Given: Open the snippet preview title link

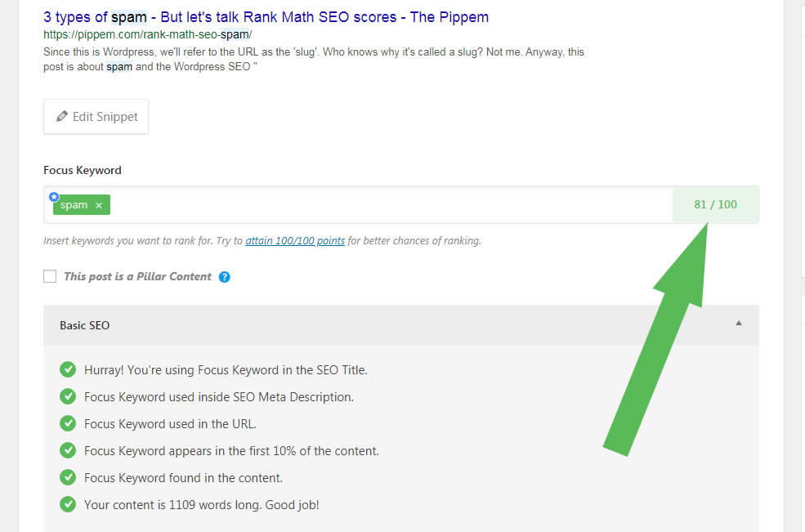Looking at the screenshot, I should (266, 17).
